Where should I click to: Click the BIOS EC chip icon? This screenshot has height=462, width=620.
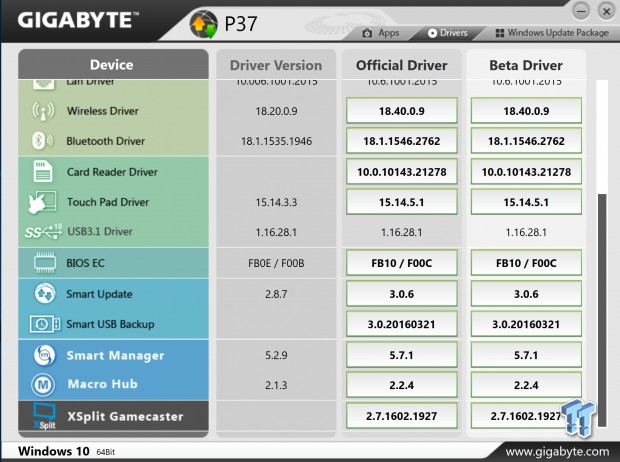(x=45, y=263)
